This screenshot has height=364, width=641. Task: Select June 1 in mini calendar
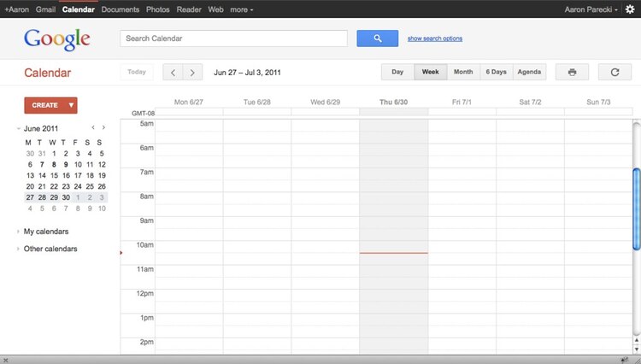click(x=54, y=154)
